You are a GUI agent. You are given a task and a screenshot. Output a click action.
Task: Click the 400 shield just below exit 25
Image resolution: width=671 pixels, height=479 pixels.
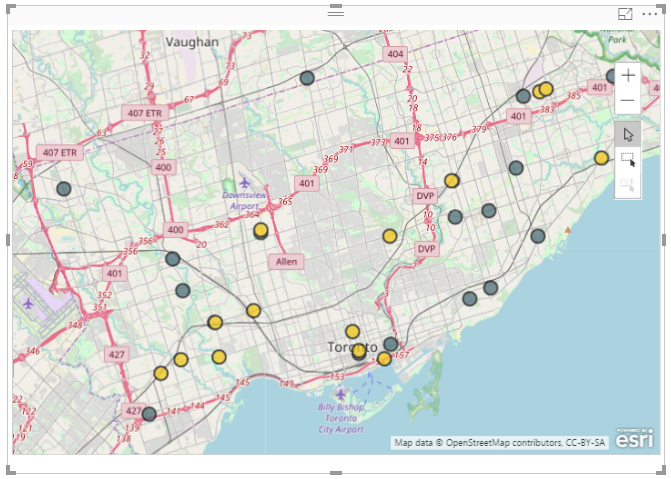tap(163, 167)
